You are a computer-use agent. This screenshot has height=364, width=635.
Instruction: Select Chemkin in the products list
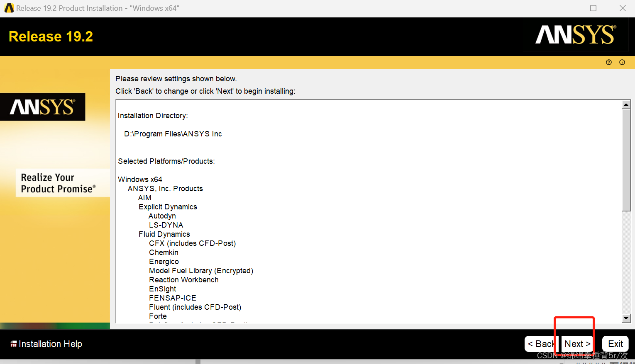click(164, 252)
